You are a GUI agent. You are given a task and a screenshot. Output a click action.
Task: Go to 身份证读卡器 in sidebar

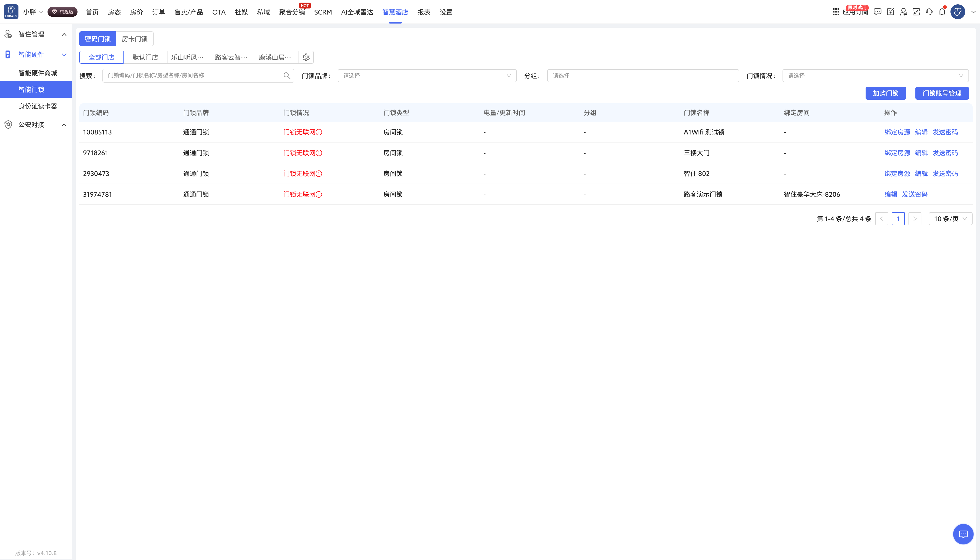point(38,106)
